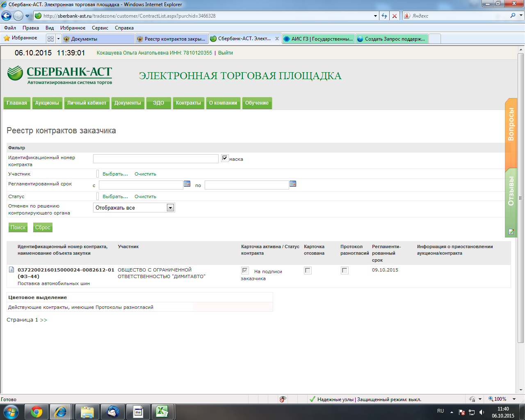
Task: Open the mail client on the taskbar
Action: pos(113,411)
